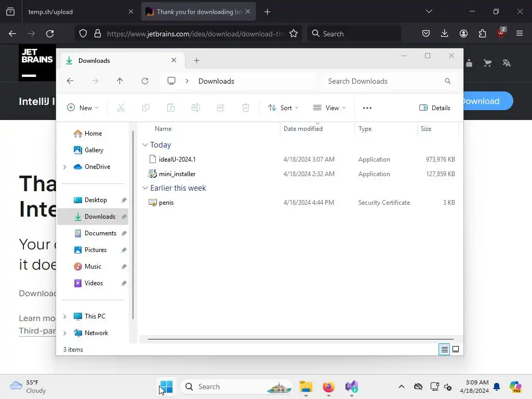Screen dimensions: 532x399
Task: Click the breadcrumb chevron before Downloads
Action: 187,81
